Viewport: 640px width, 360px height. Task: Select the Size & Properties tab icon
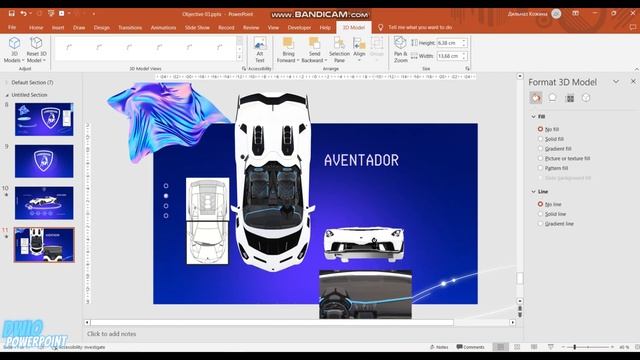tap(570, 98)
